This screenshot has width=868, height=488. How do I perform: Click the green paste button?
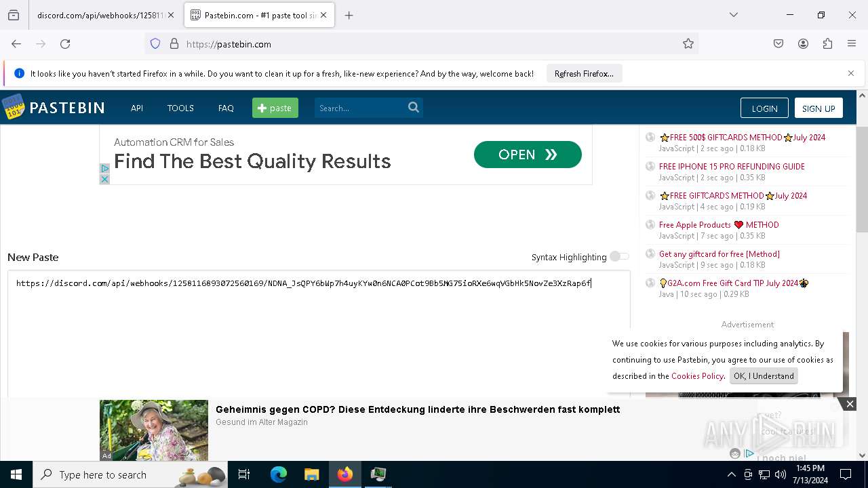click(x=275, y=108)
